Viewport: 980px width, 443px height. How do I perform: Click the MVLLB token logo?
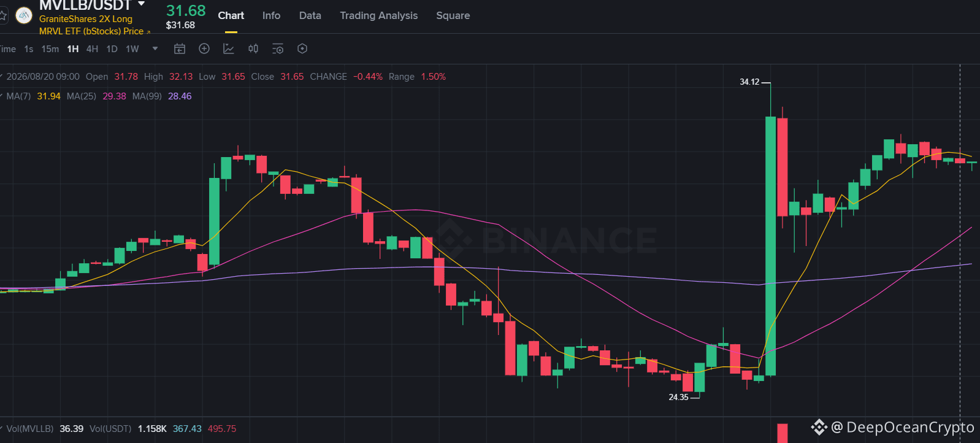(x=24, y=15)
